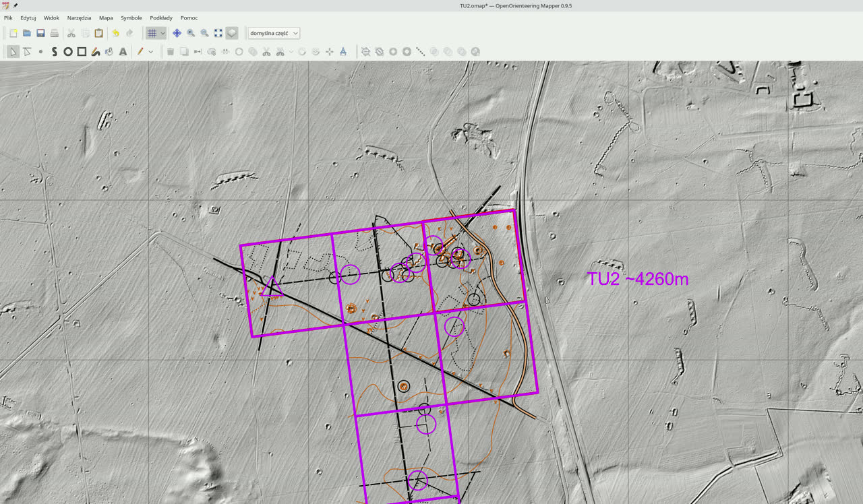Print the map
Screen dimensions: 863x504
[x=55, y=33]
